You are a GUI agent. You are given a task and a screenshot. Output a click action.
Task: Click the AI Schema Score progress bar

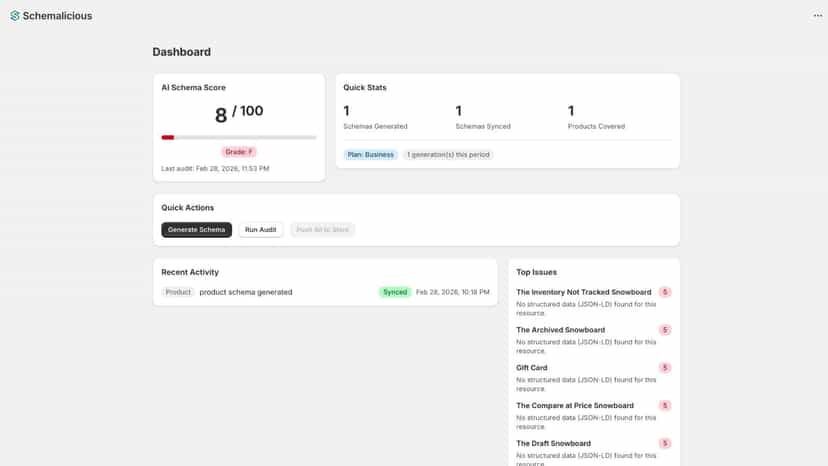pos(239,137)
